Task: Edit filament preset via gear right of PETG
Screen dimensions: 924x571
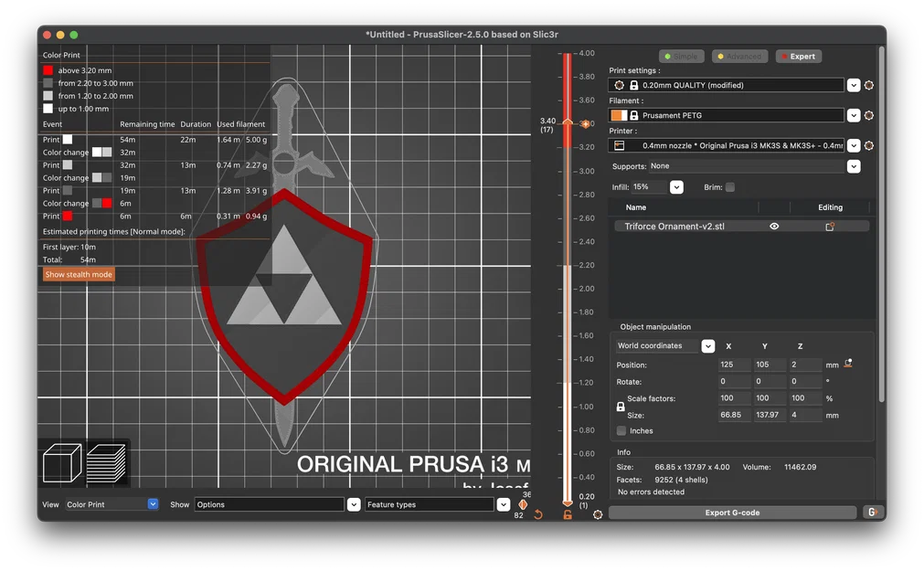Action: point(868,115)
